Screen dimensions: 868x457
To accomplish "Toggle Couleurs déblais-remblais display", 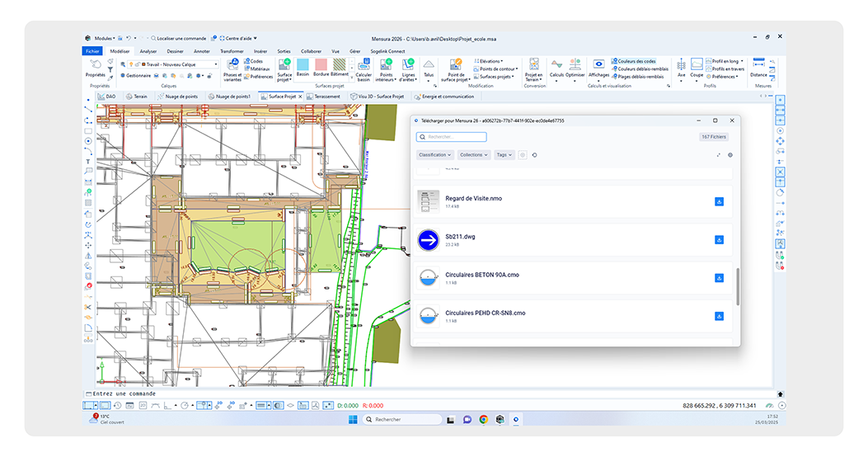I will point(639,68).
